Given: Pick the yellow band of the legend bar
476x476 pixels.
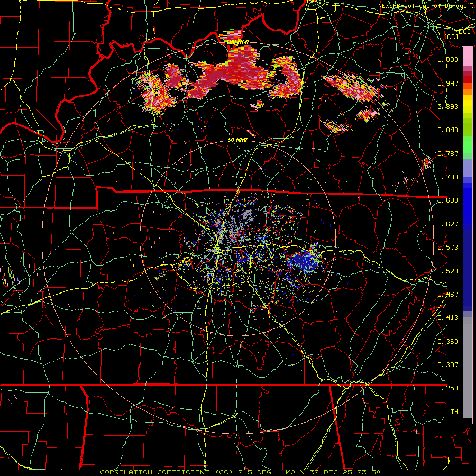Looking at the screenshot, I should [467, 103].
